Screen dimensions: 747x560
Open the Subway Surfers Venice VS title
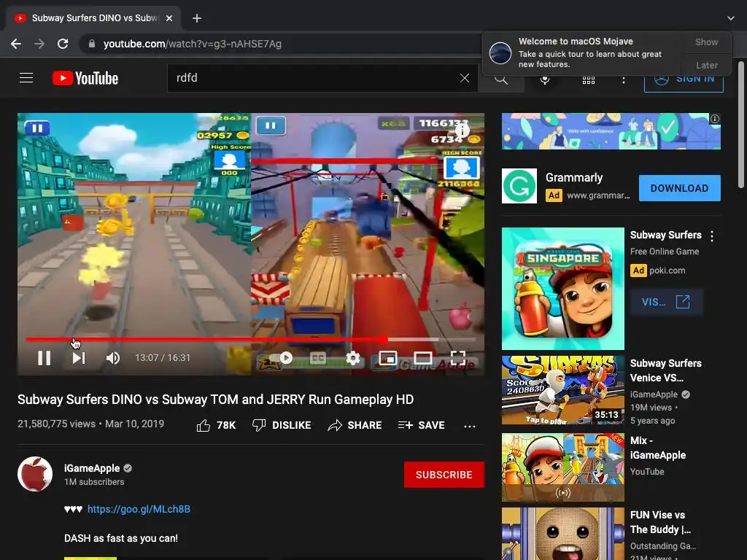(x=665, y=370)
